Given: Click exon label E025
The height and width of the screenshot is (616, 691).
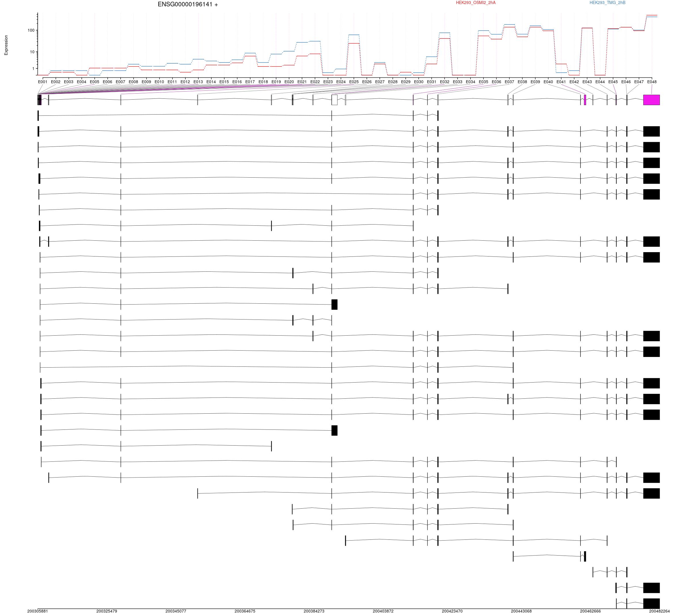Looking at the screenshot, I should coord(354,82).
